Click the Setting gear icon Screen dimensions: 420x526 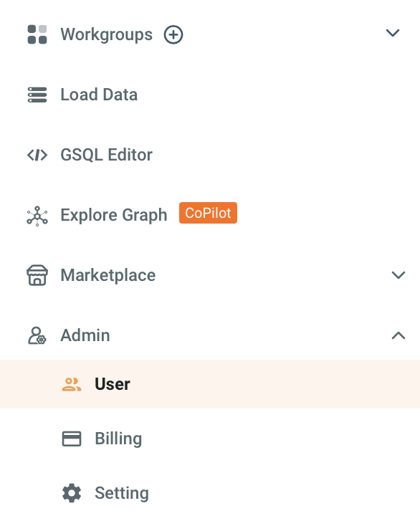coord(72,493)
